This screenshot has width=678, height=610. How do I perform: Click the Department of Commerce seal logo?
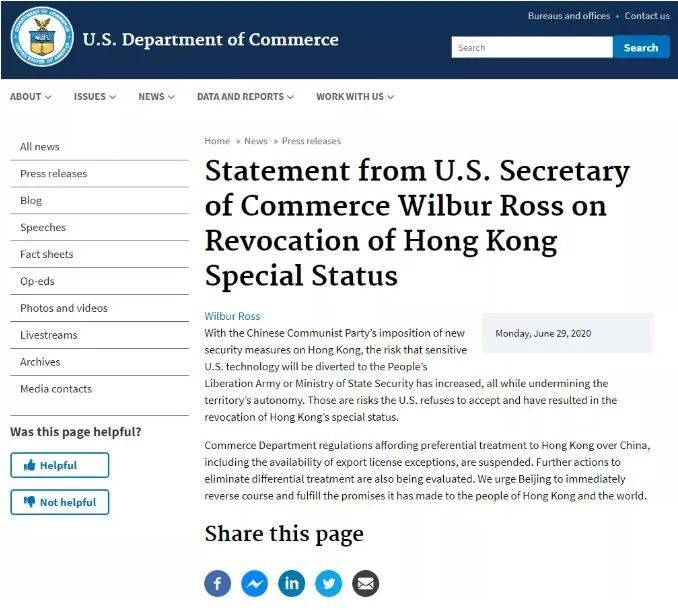click(x=42, y=38)
